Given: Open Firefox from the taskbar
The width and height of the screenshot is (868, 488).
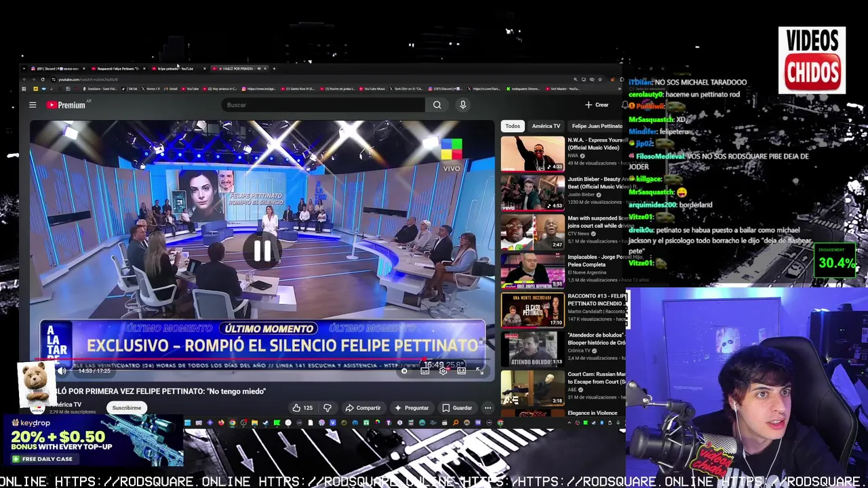Looking at the screenshot, I should [221, 424].
